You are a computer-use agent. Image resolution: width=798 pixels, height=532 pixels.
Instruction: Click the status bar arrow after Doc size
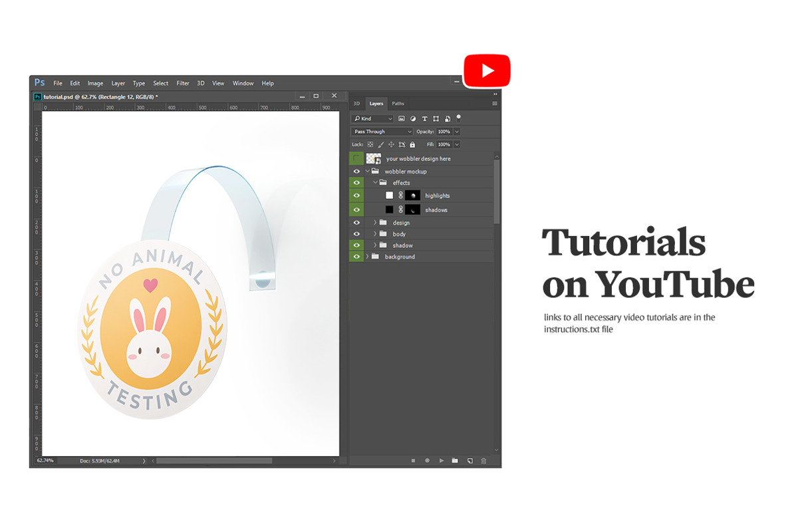pyautogui.click(x=144, y=460)
